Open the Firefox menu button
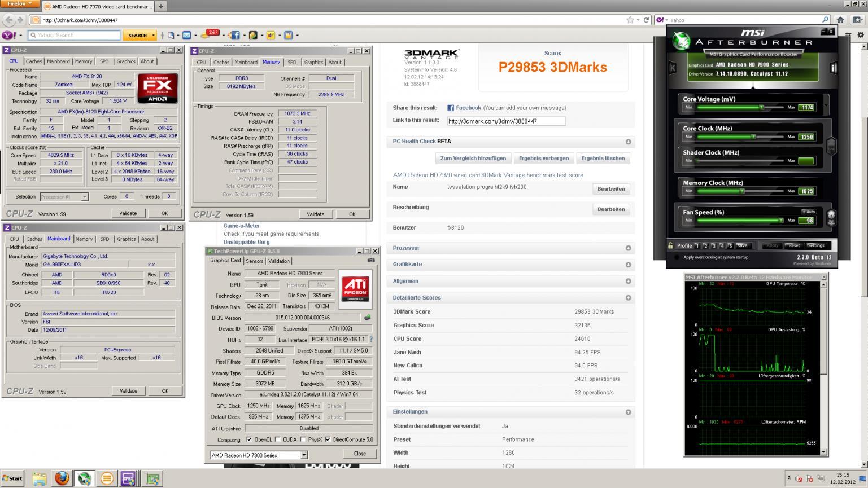 pyautogui.click(x=20, y=4)
